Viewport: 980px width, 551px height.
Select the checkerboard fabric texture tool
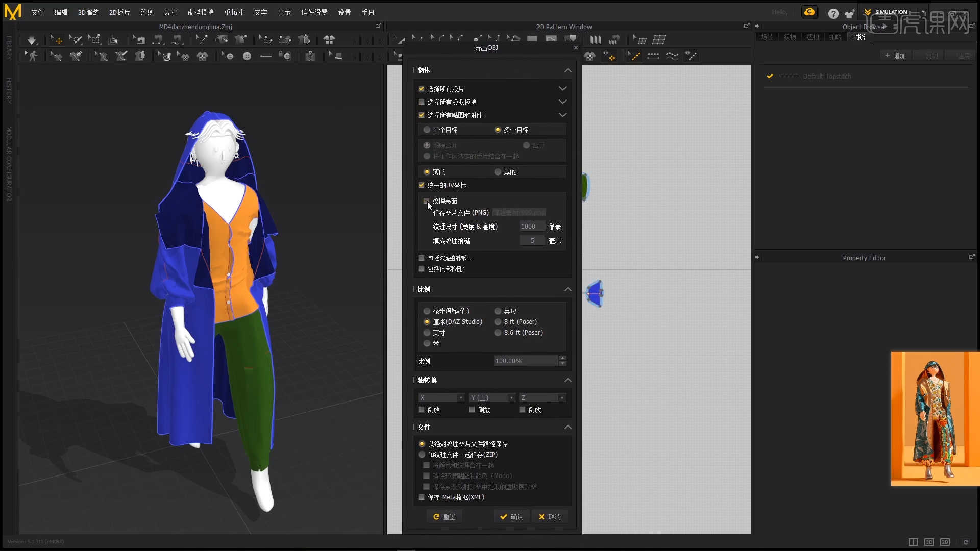pos(203,56)
